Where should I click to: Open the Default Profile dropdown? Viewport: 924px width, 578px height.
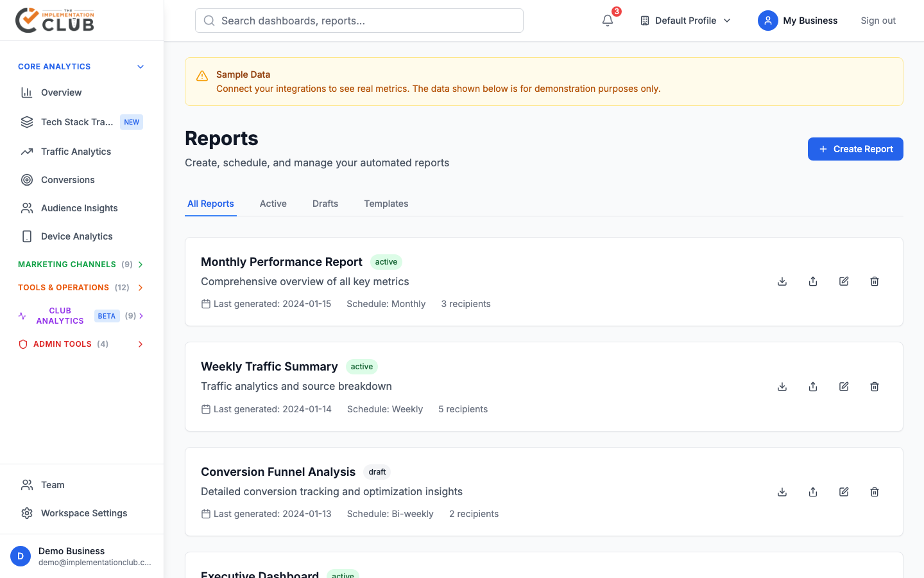click(x=685, y=21)
